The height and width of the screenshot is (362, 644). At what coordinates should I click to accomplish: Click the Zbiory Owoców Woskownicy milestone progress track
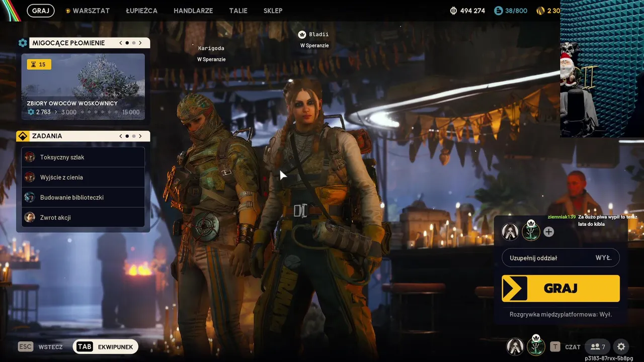point(100,112)
